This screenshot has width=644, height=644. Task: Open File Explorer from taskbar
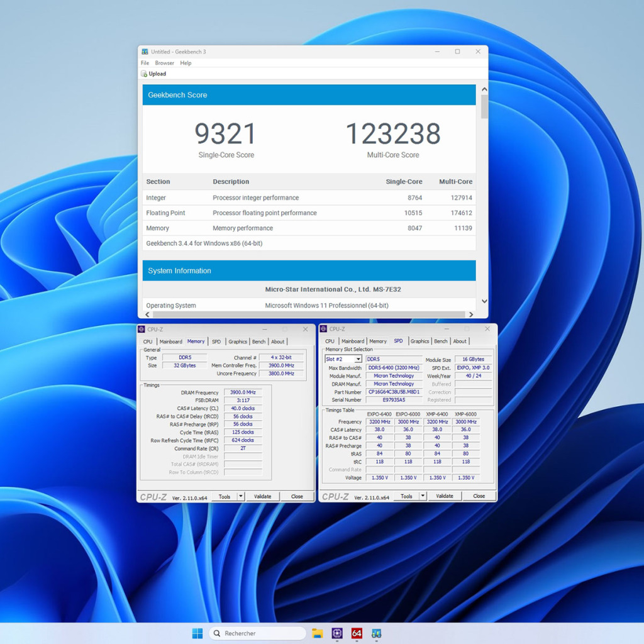tap(317, 633)
